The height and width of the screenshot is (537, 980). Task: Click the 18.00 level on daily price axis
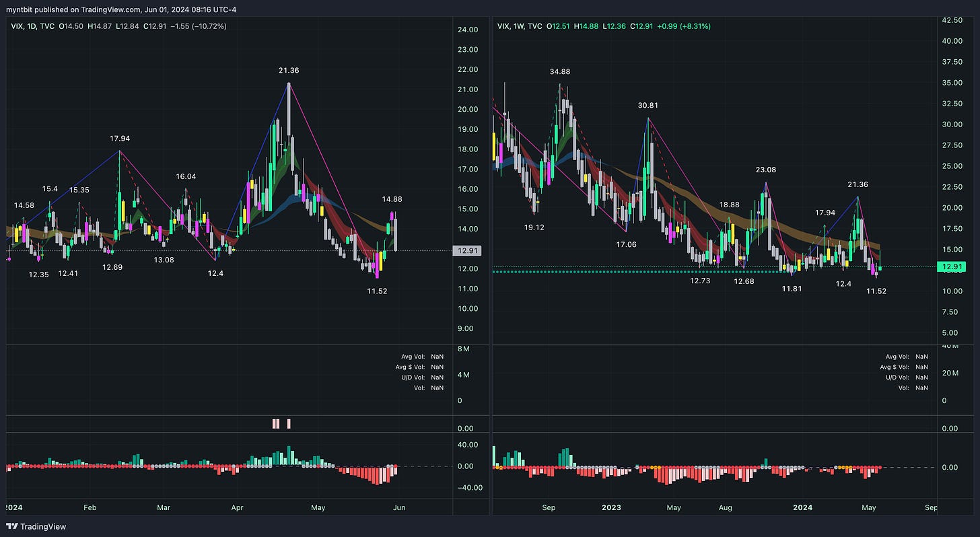click(x=468, y=149)
